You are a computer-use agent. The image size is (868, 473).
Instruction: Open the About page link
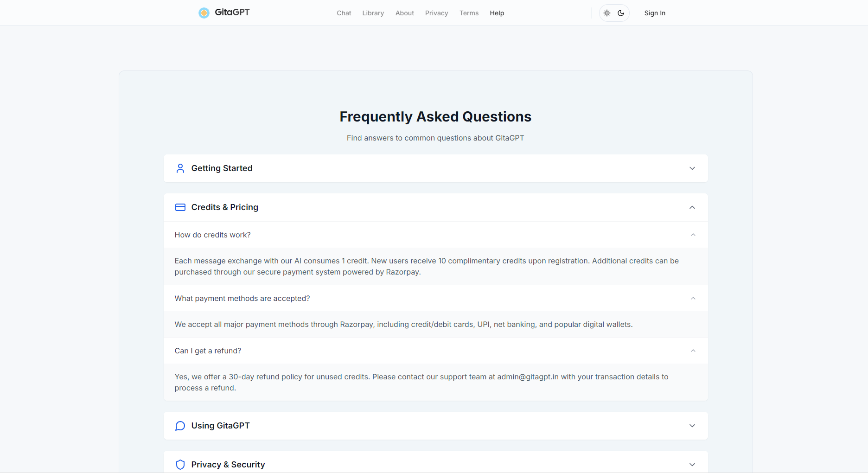(x=404, y=13)
